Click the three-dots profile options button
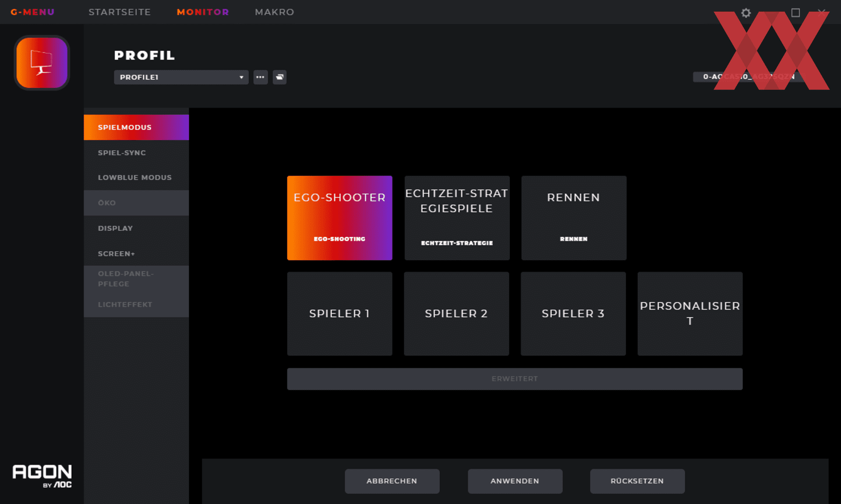The image size is (841, 504). tap(260, 77)
